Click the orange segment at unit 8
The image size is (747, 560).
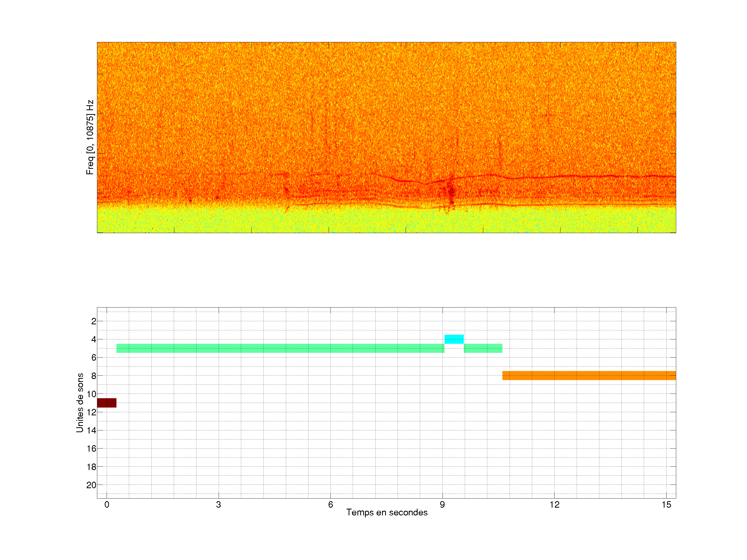tap(589, 375)
